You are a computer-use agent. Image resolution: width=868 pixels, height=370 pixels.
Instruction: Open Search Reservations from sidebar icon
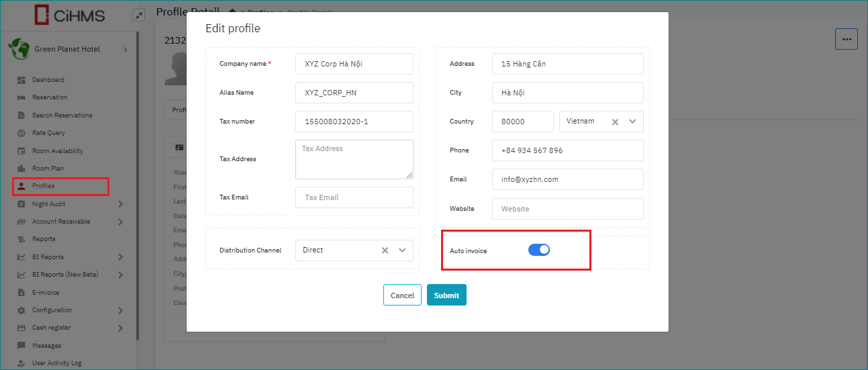[21, 115]
